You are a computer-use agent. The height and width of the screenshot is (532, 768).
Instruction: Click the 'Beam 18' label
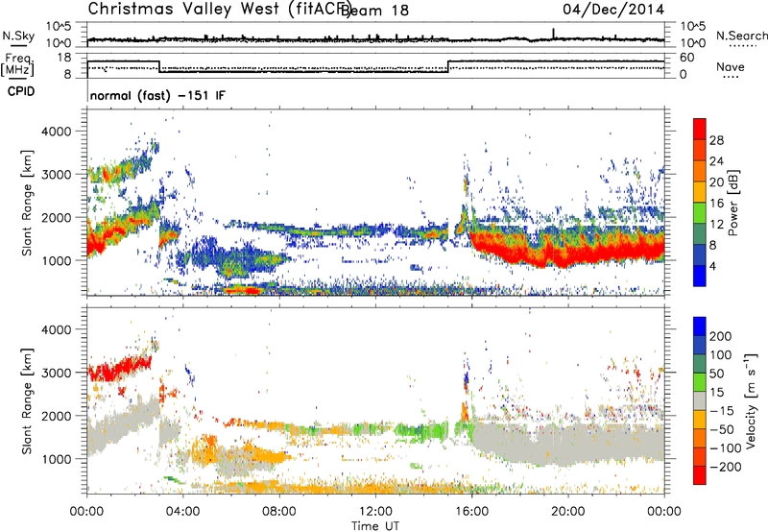[374, 11]
